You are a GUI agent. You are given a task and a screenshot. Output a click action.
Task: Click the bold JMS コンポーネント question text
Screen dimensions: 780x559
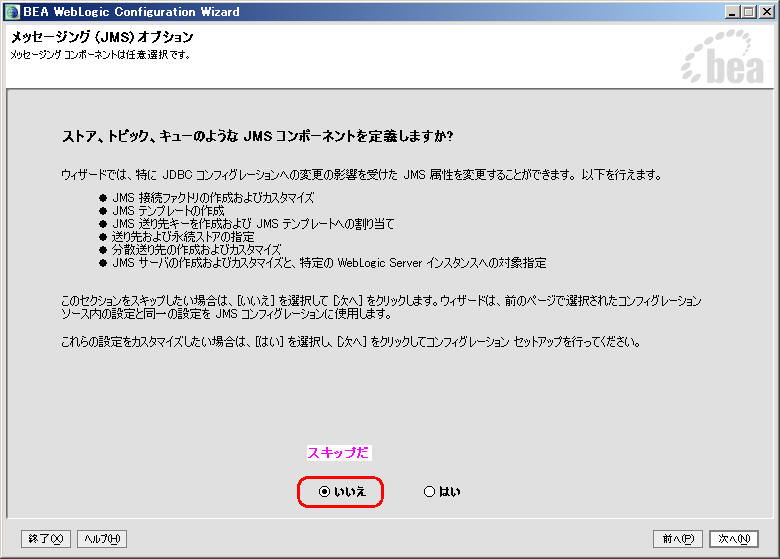point(258,135)
